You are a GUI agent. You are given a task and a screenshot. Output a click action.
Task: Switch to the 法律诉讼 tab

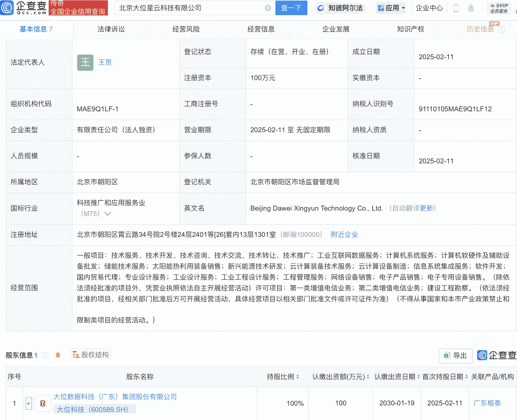[x=112, y=29]
